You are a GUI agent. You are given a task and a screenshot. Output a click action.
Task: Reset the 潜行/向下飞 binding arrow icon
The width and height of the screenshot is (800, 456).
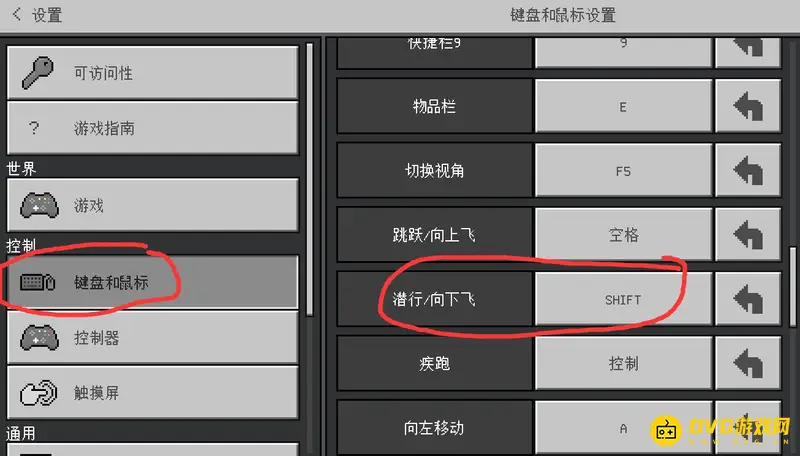click(x=748, y=299)
